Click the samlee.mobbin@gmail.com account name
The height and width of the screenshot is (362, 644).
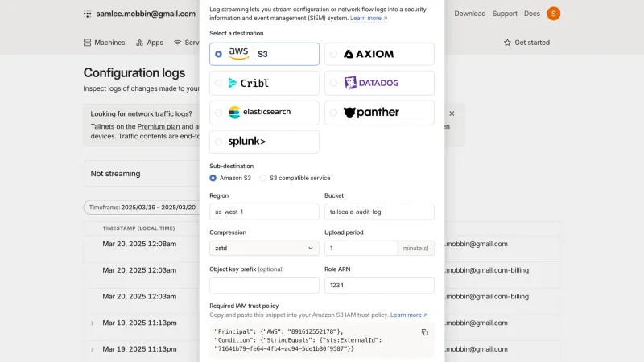146,14
